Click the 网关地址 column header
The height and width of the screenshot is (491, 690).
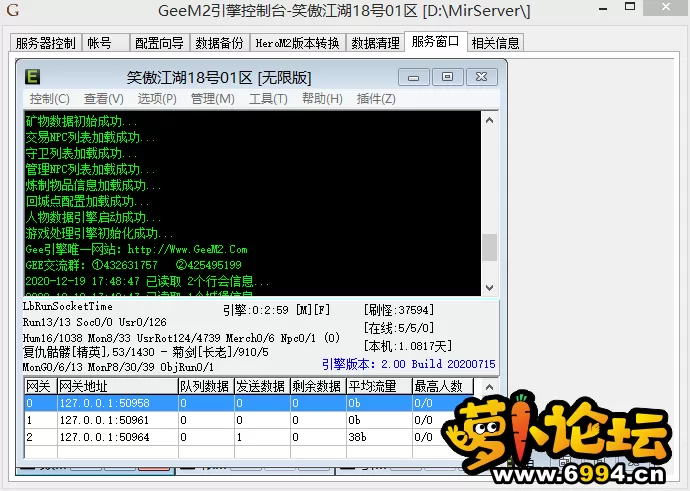[x=117, y=386]
